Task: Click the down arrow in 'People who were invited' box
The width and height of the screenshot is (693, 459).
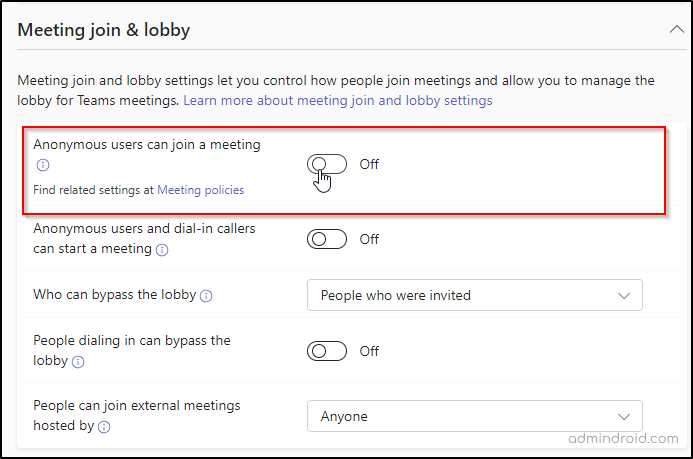Action: click(624, 295)
